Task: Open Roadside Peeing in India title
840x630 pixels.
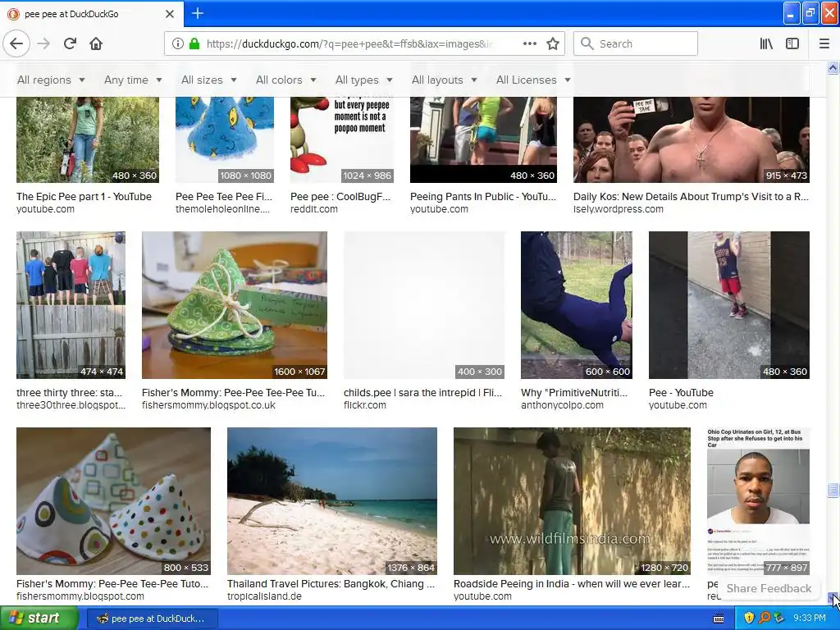Action: (x=572, y=584)
